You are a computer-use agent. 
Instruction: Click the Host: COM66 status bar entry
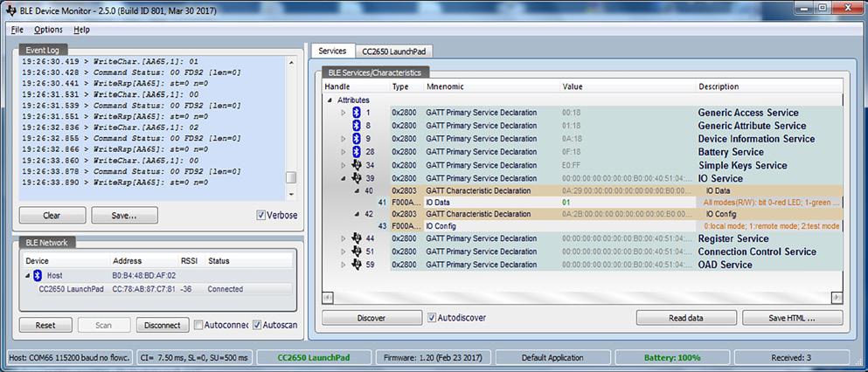(70, 358)
